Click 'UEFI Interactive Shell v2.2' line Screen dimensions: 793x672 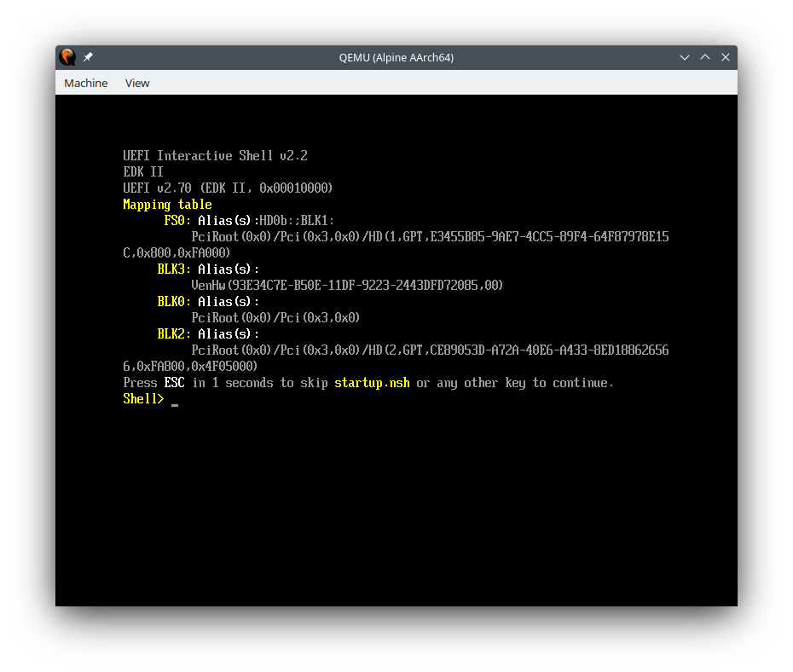[x=216, y=156]
